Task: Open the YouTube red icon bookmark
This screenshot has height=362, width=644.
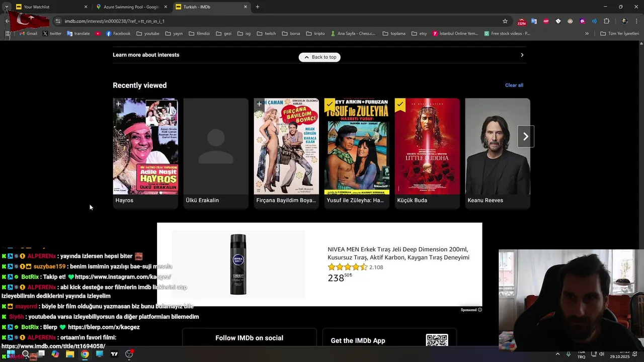Action: point(98,34)
